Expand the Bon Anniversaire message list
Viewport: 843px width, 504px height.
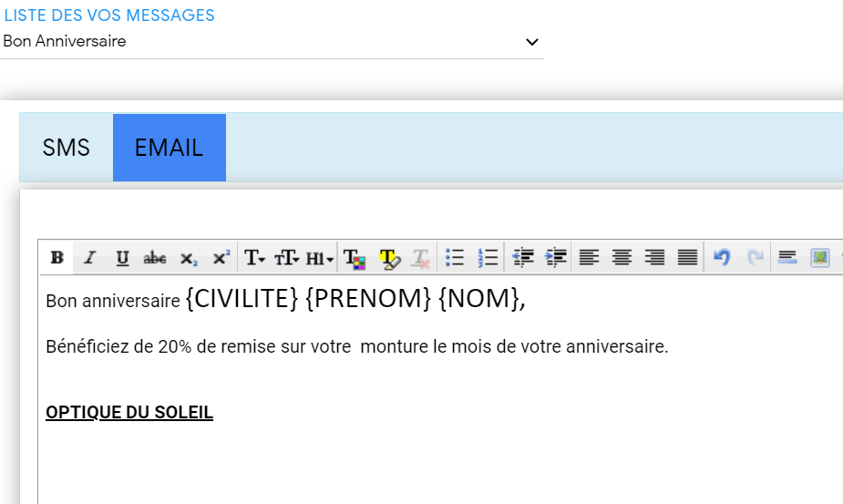point(272,41)
